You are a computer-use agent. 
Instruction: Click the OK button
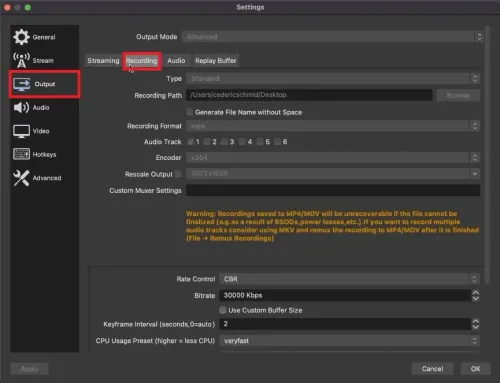tap(475, 369)
